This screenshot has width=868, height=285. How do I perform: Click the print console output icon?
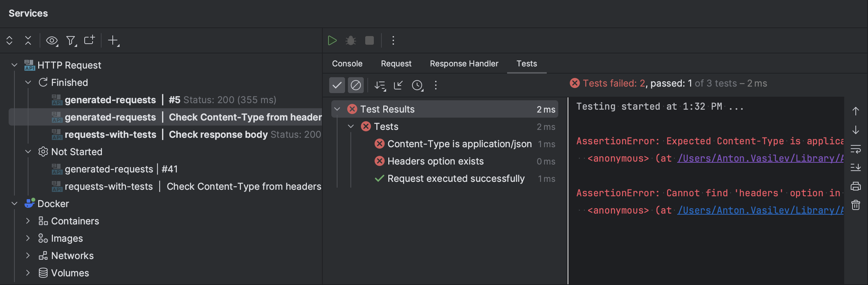point(855,186)
